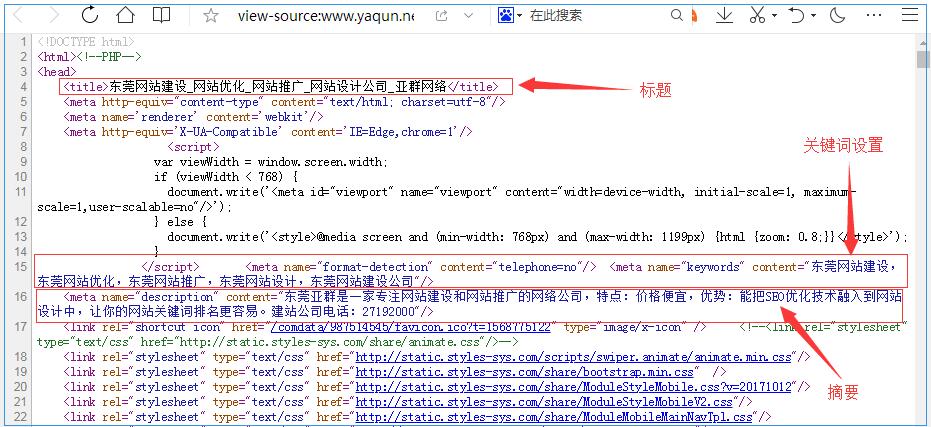This screenshot has width=931, height=427.
Task: Open the hamburger main menu
Action: coord(910,15)
